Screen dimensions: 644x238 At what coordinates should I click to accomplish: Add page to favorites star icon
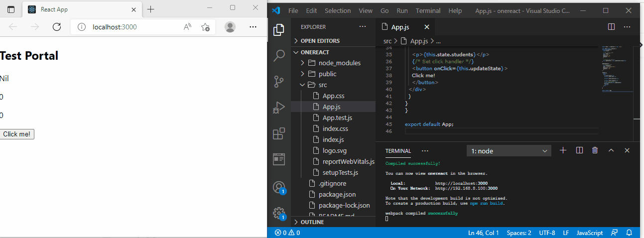(205, 27)
